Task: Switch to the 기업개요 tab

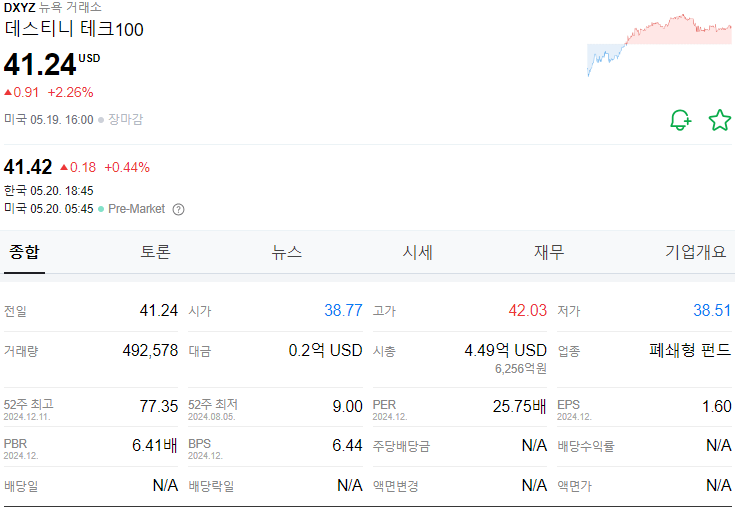Action: [695, 252]
